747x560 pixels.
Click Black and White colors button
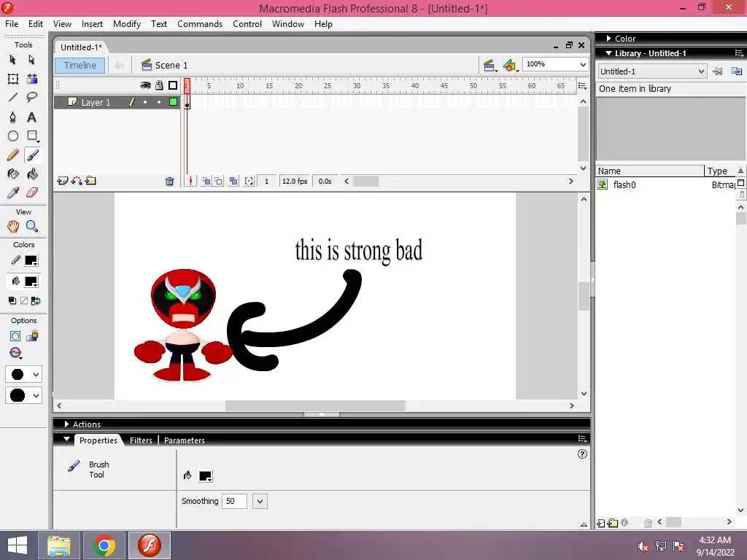coord(12,300)
